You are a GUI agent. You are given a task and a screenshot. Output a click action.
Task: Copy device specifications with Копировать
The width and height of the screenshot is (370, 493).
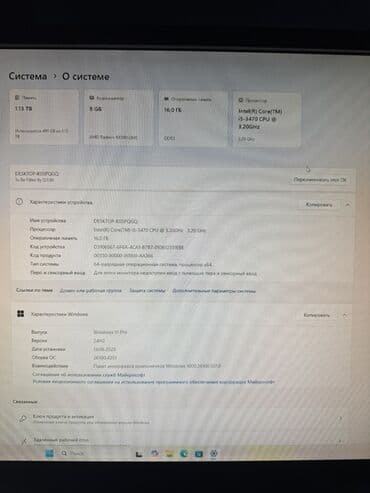(x=319, y=205)
